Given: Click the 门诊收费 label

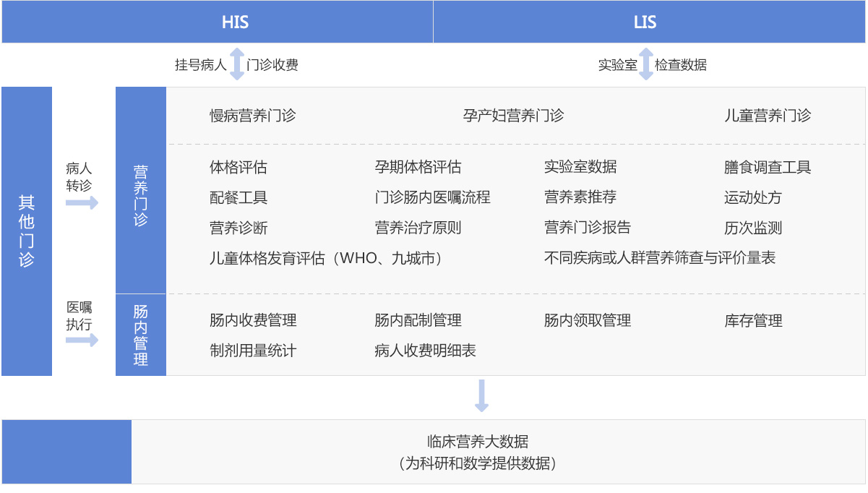Looking at the screenshot, I should [272, 65].
